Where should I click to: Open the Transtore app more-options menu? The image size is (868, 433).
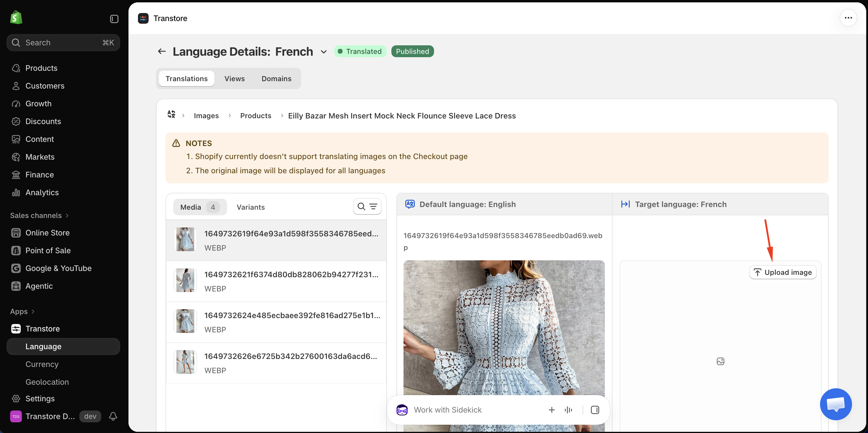coord(848,18)
